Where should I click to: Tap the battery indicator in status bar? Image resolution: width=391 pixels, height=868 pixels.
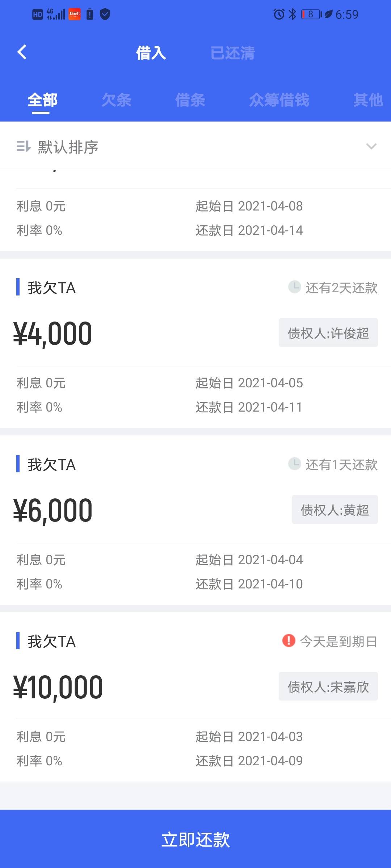pos(311,14)
